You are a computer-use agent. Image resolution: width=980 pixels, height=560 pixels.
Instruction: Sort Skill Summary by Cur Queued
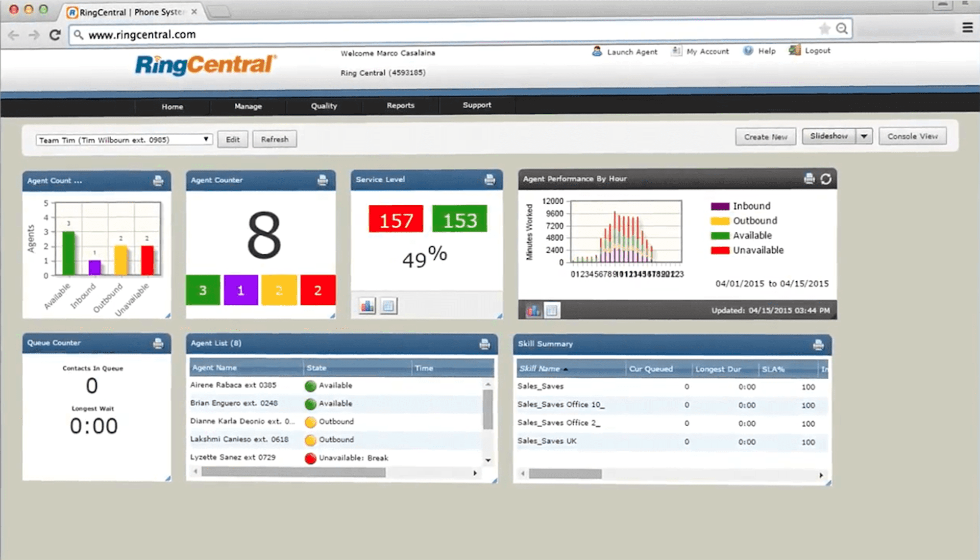pyautogui.click(x=659, y=369)
